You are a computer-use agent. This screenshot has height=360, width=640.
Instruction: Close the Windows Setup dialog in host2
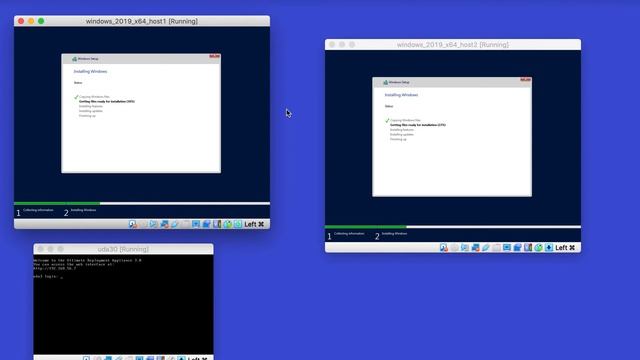pyautogui.click(x=526, y=80)
